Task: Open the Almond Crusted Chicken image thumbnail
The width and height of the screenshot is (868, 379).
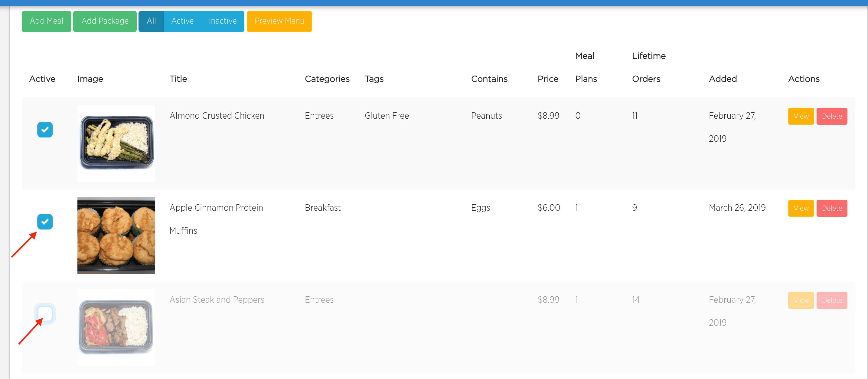Action: pyautogui.click(x=116, y=143)
